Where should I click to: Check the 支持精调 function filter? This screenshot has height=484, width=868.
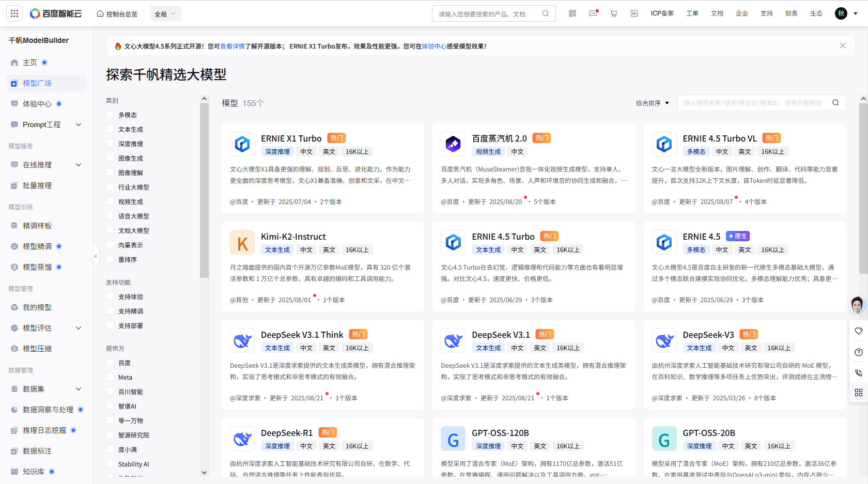point(110,311)
